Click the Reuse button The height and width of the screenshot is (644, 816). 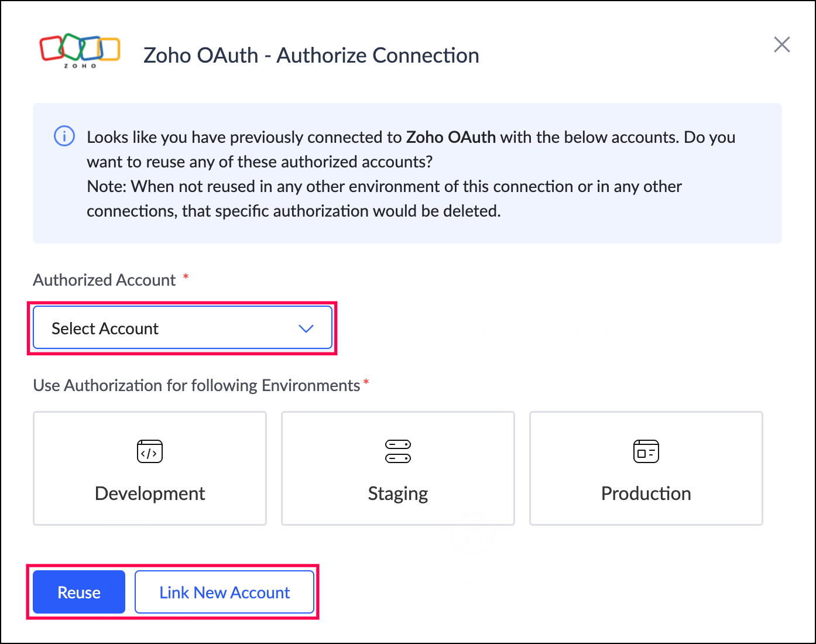79,592
